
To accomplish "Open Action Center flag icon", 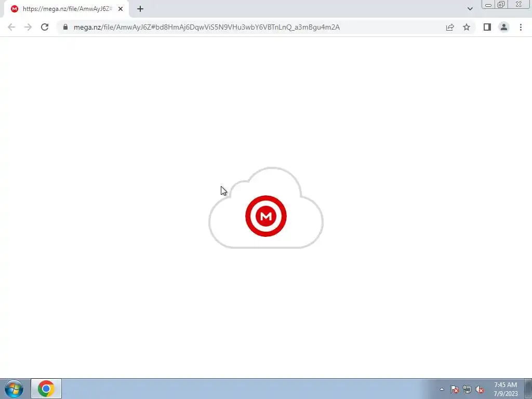I will tap(455, 389).
